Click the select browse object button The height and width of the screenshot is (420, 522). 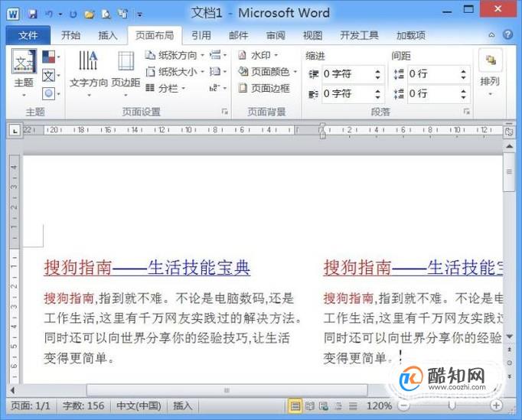click(509, 363)
